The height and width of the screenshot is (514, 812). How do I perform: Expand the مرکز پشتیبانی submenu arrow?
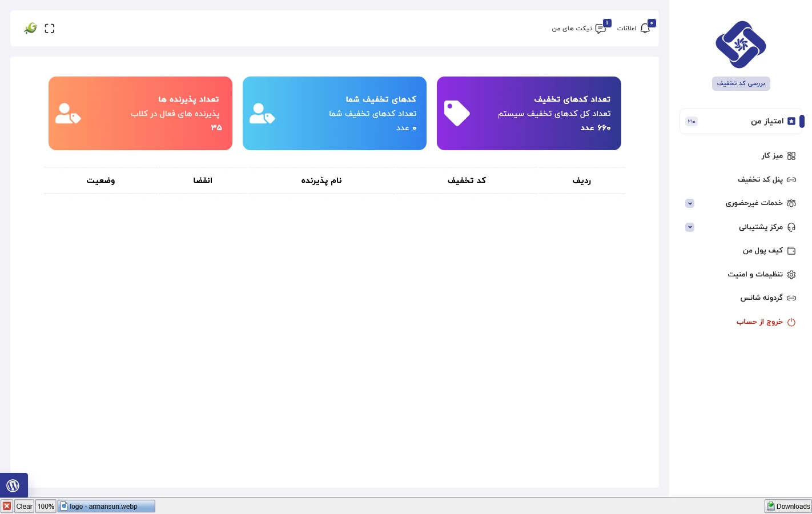(x=690, y=227)
